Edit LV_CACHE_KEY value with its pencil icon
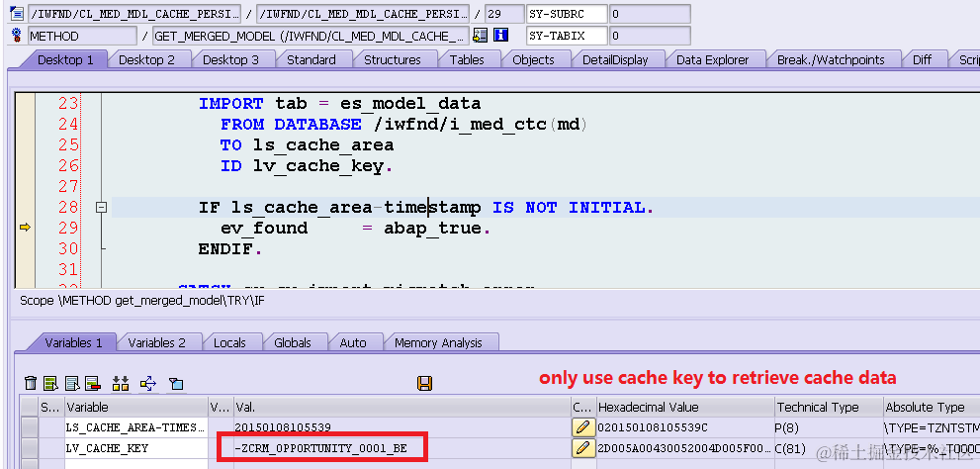 582,448
